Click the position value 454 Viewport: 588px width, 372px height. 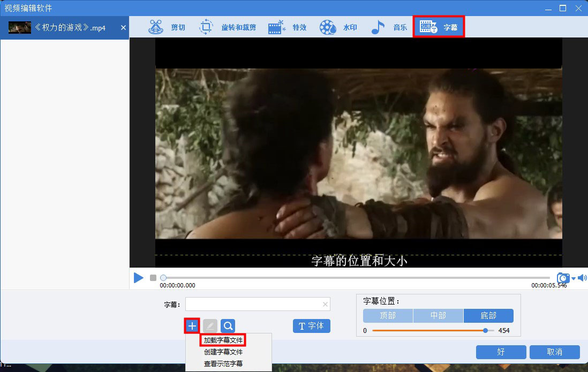503,330
